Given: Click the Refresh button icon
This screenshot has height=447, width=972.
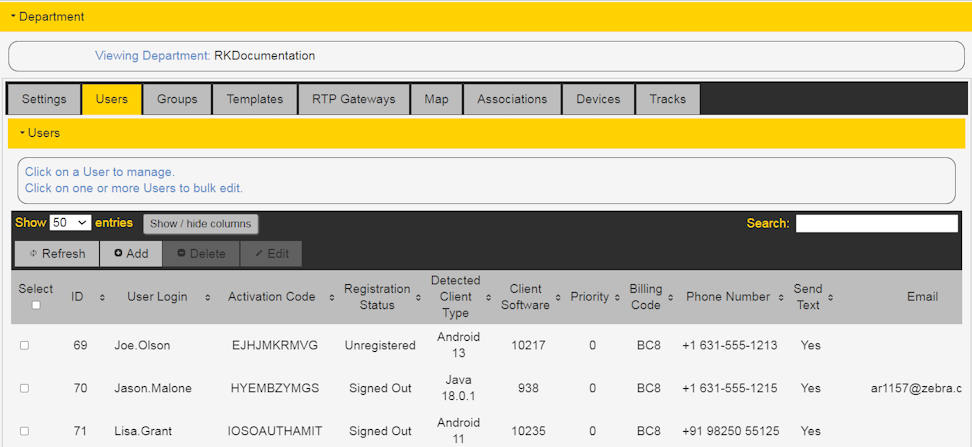Looking at the screenshot, I should click(x=33, y=254).
